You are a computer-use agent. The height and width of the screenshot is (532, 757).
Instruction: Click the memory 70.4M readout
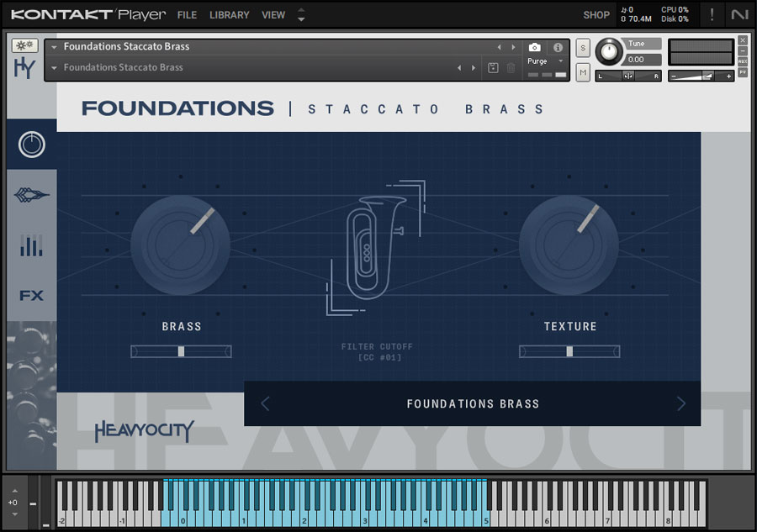click(637, 19)
